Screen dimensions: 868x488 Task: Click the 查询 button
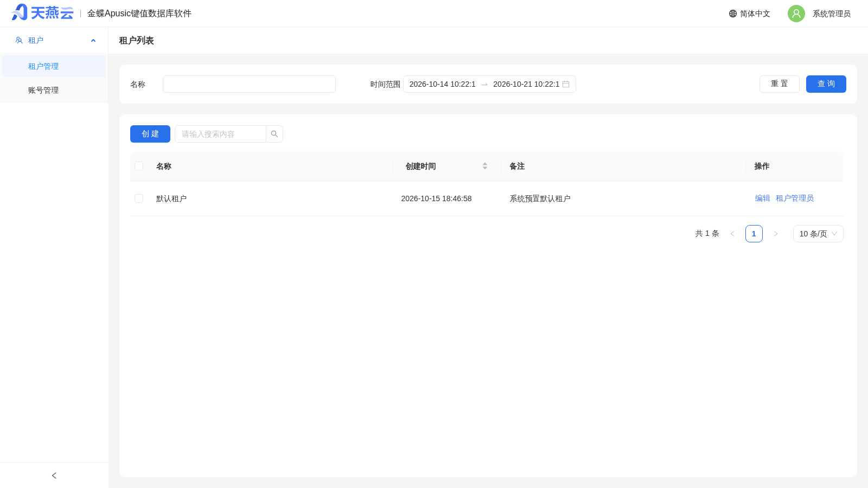[x=826, y=84]
